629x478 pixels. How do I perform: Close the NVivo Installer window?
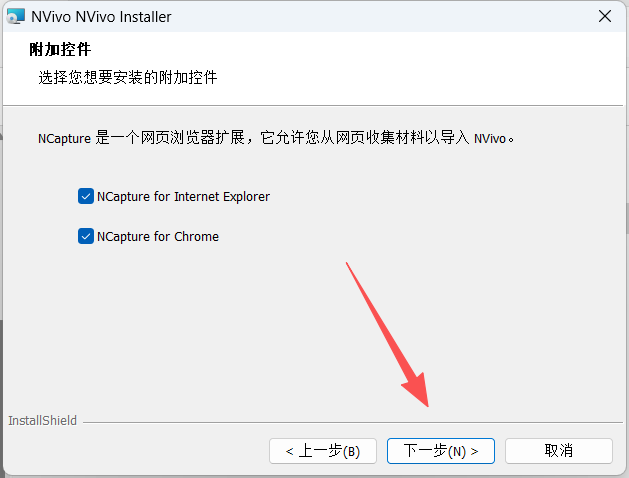(x=605, y=16)
